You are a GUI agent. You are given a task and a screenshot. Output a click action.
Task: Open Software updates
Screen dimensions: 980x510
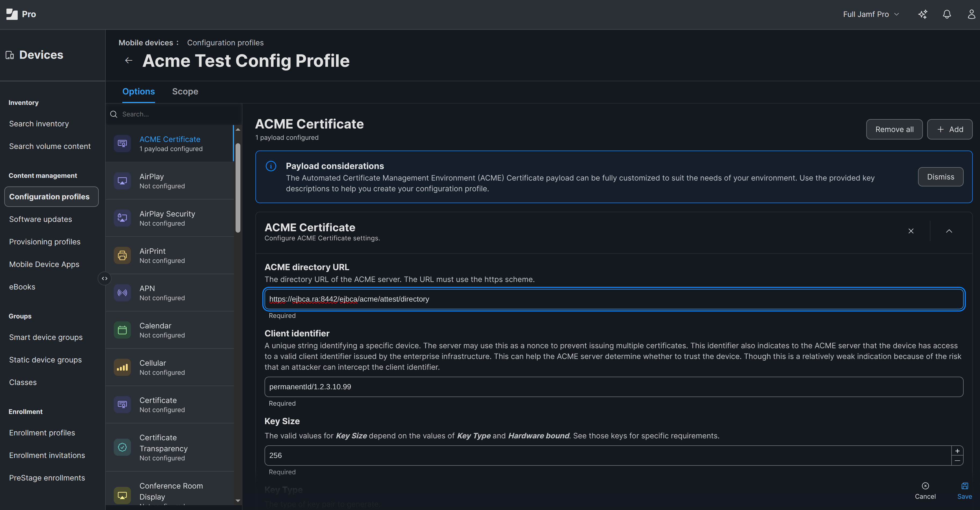pos(40,219)
